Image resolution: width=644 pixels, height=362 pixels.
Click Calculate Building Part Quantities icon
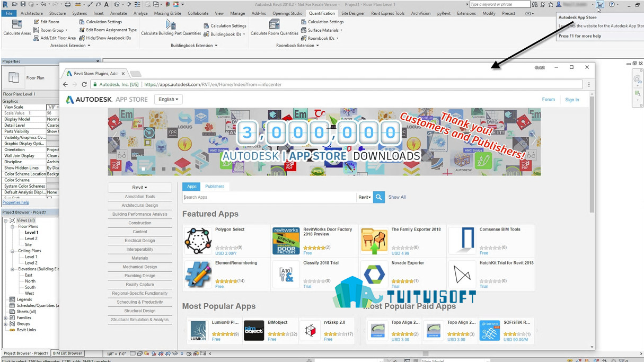click(x=171, y=24)
